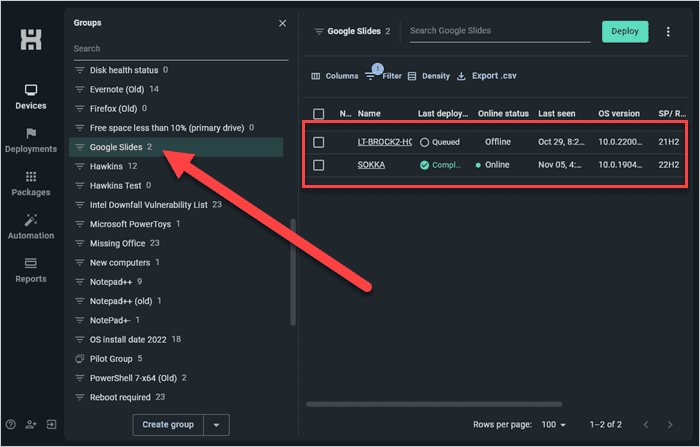700x447 pixels.
Task: Select the New computers group
Action: point(176,263)
